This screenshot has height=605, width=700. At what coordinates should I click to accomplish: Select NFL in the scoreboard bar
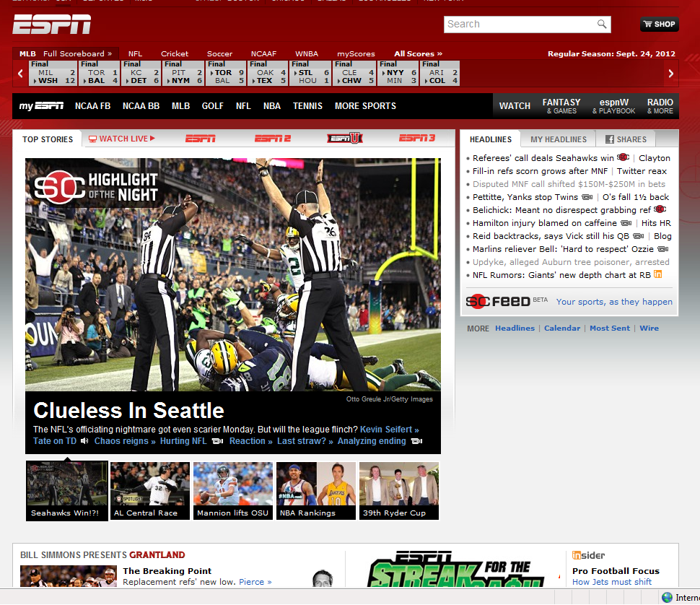pyautogui.click(x=135, y=53)
